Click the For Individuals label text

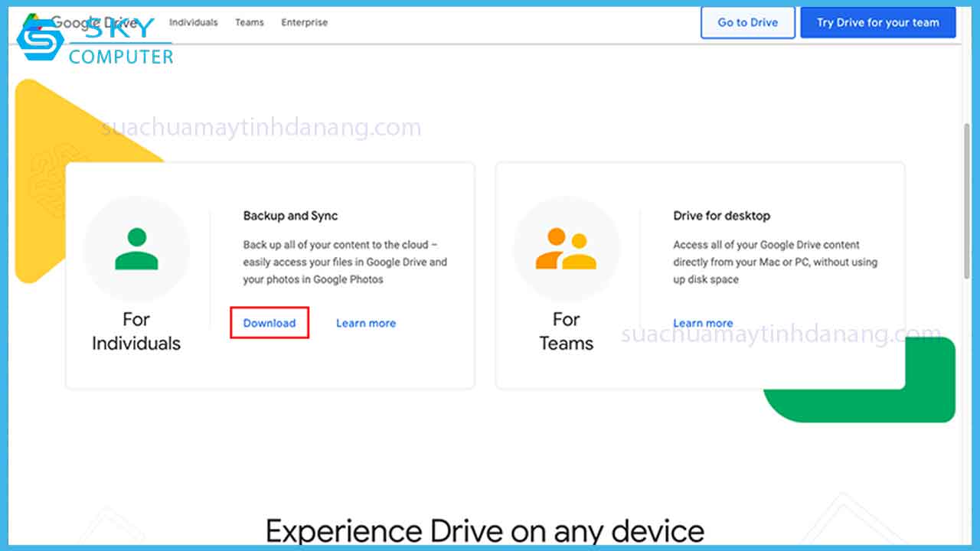tap(136, 331)
